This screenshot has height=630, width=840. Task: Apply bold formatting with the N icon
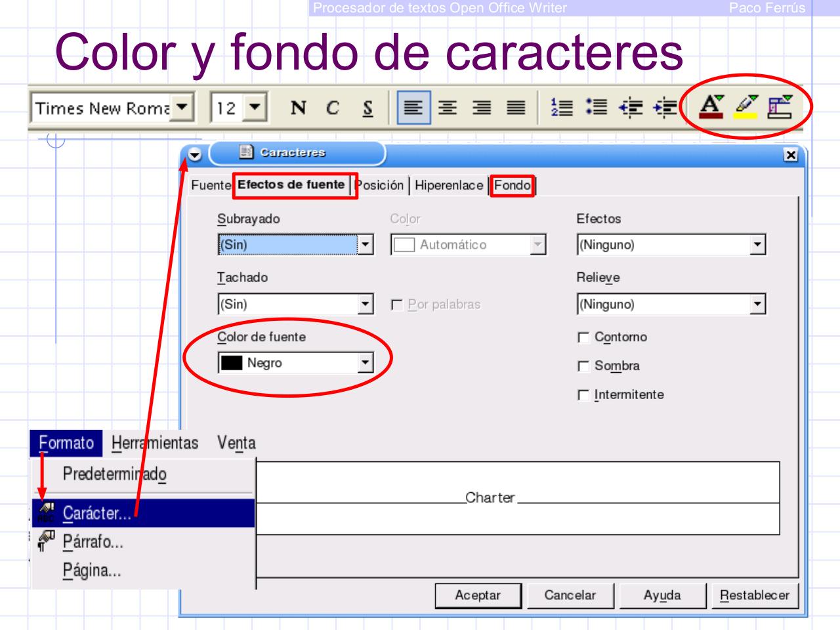point(299,106)
